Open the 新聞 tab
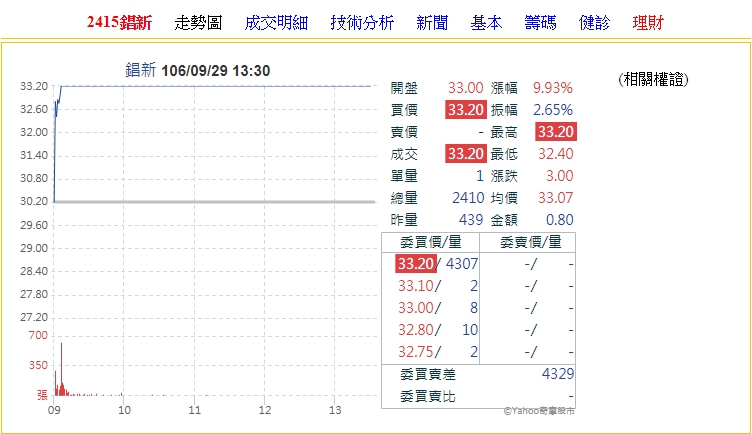The width and height of the screenshot is (752, 434). click(432, 23)
